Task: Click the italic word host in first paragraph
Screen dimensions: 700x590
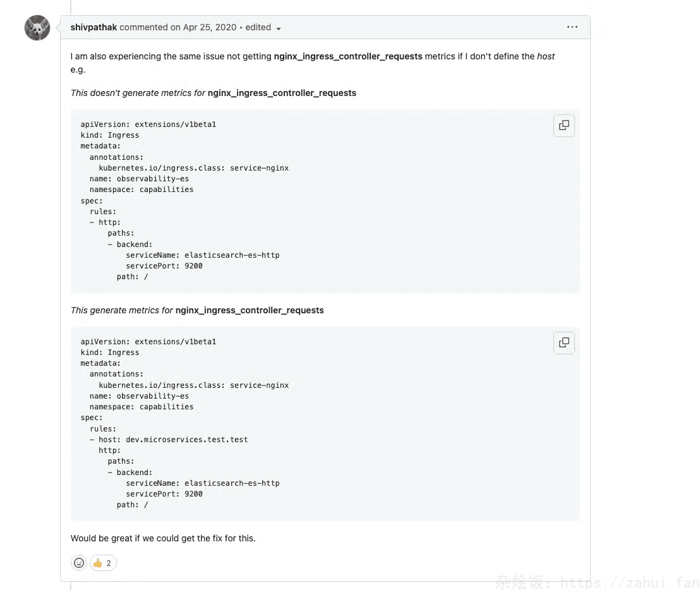Action: [x=545, y=56]
